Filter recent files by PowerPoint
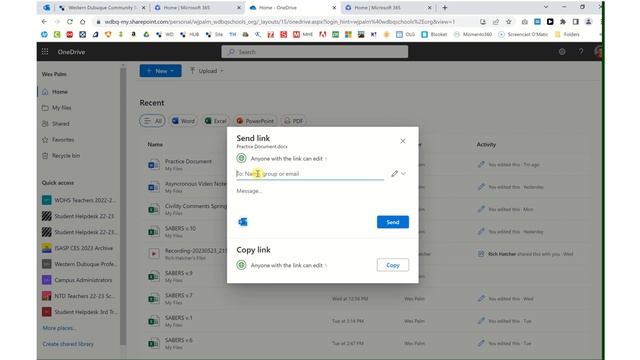 [x=255, y=121]
